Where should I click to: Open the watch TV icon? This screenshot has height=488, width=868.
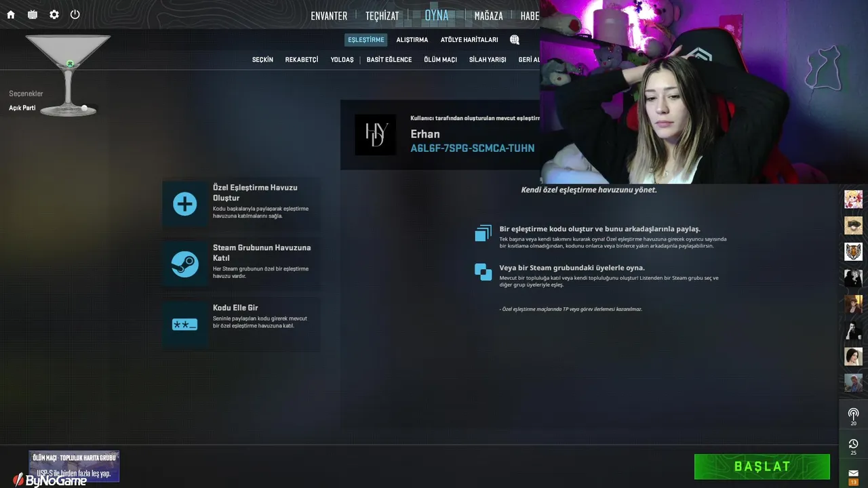(33, 14)
